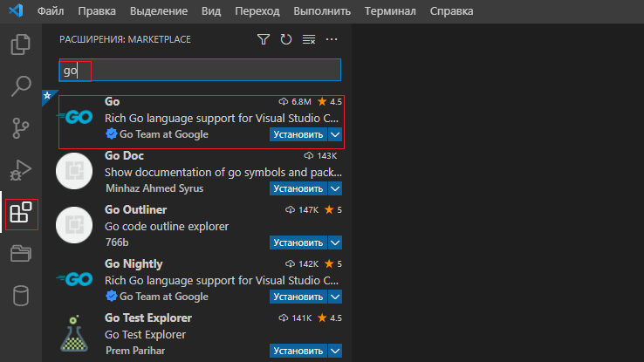Select the Go extension title

point(112,101)
